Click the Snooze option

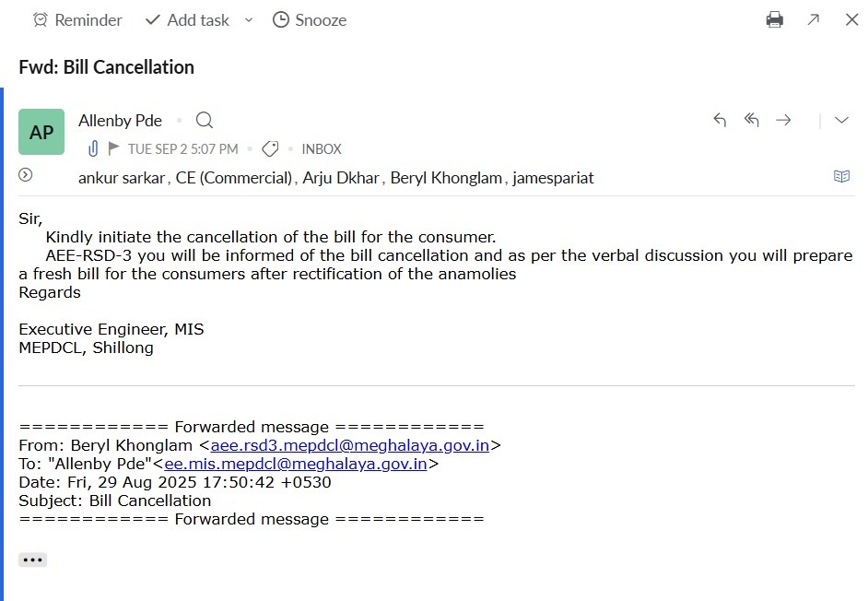310,19
